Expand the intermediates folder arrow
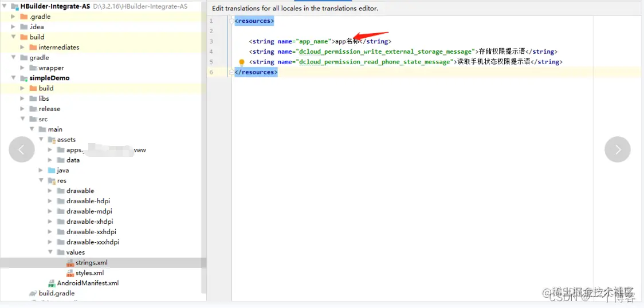This screenshot has width=644, height=308. pyautogui.click(x=22, y=47)
